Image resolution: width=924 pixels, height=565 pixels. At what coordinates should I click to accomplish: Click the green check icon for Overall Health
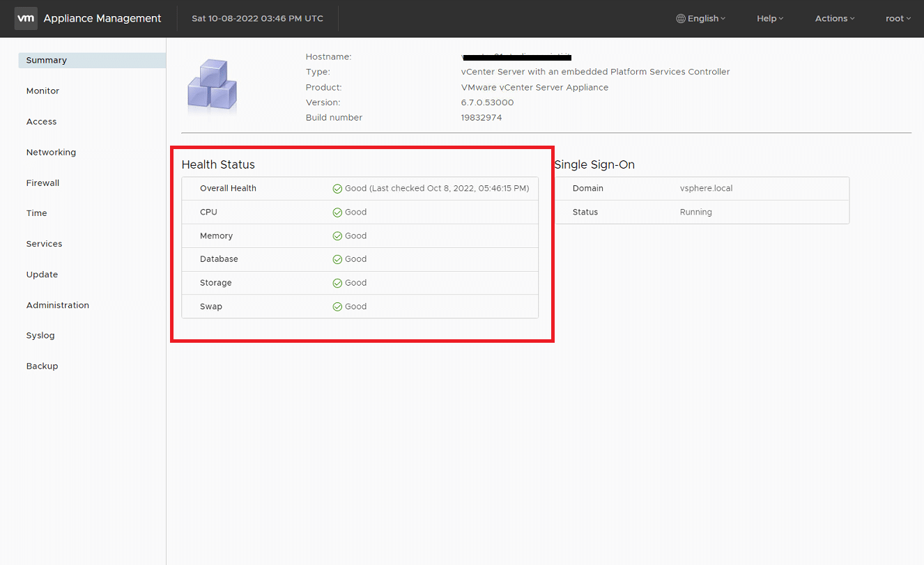click(337, 189)
